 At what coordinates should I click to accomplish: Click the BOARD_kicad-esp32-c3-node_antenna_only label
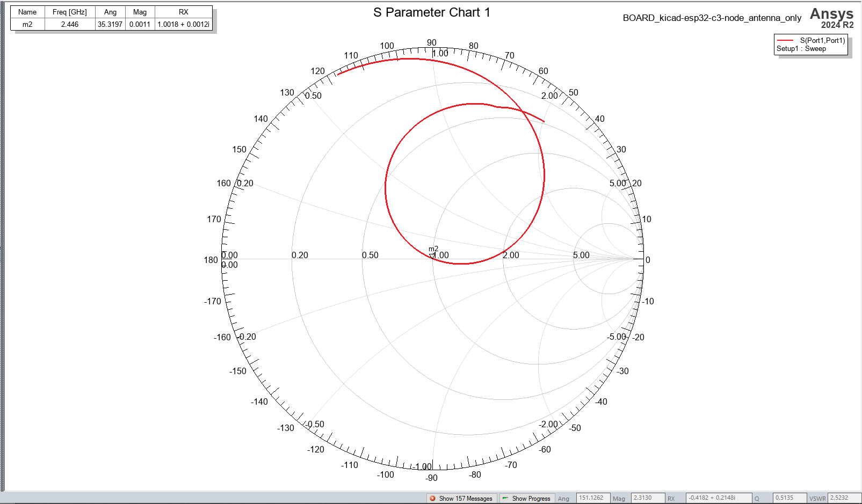[x=712, y=18]
